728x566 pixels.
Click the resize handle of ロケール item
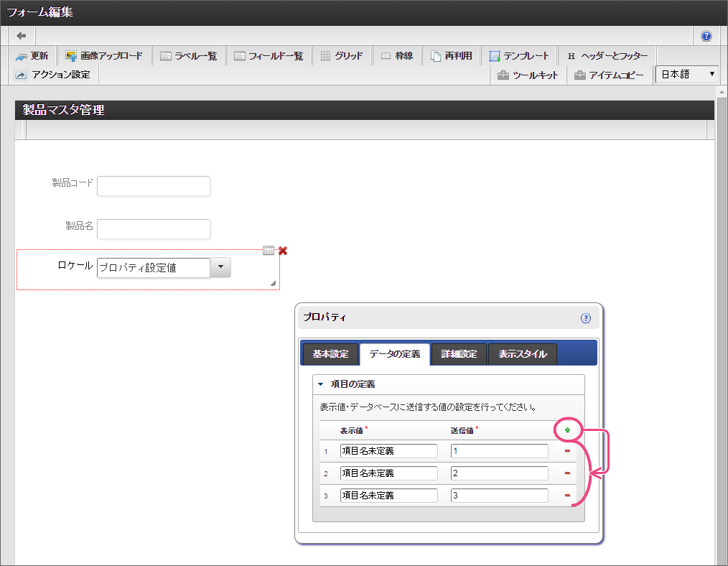pyautogui.click(x=273, y=283)
